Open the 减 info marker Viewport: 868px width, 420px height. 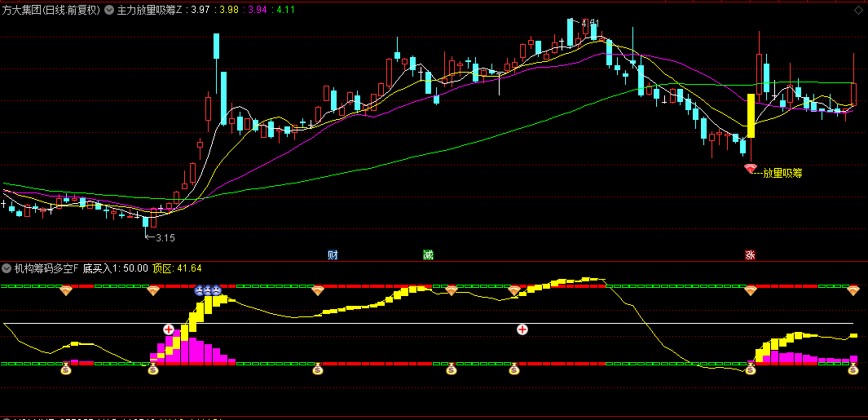tap(428, 255)
